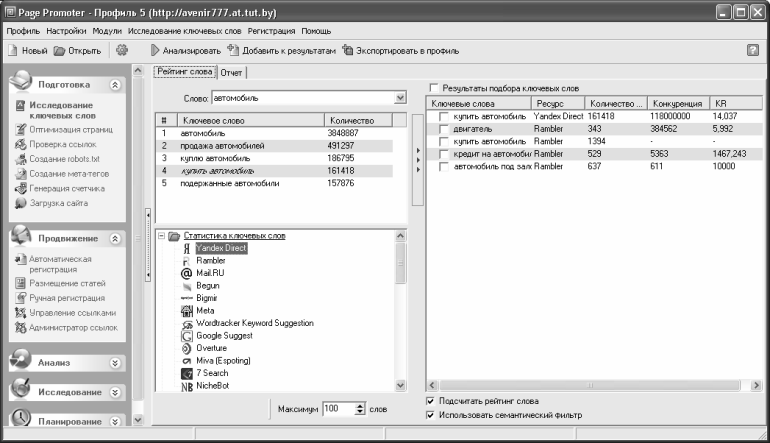This screenshot has width=770, height=443.
Task: Open Генерация счетчика in sidebar
Action: (x=69, y=188)
